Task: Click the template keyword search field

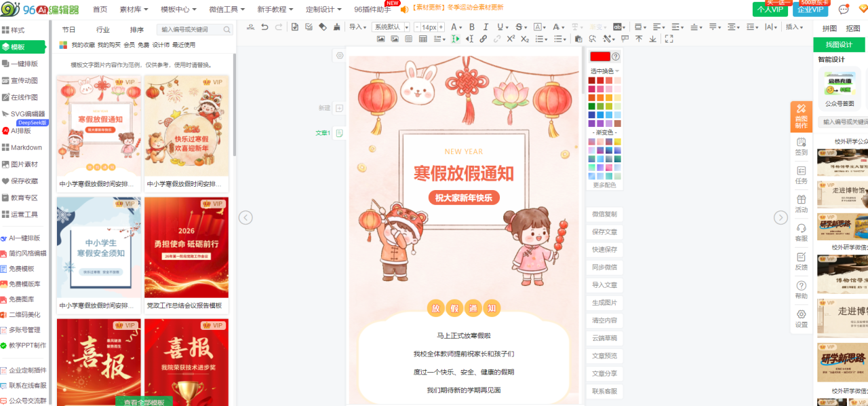Action: pos(190,30)
